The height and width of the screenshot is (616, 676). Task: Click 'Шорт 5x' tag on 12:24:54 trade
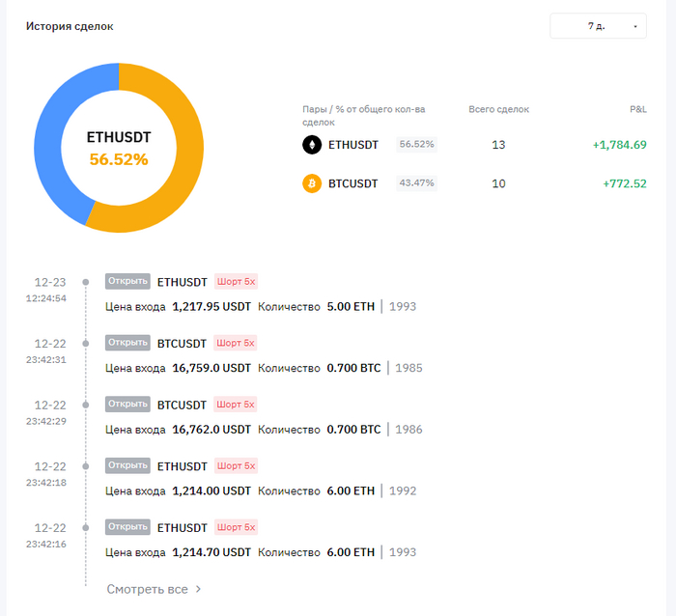tap(236, 282)
